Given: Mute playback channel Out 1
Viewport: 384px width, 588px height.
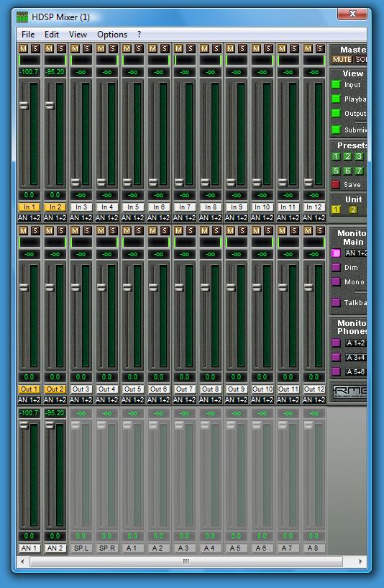Looking at the screenshot, I should [23, 230].
